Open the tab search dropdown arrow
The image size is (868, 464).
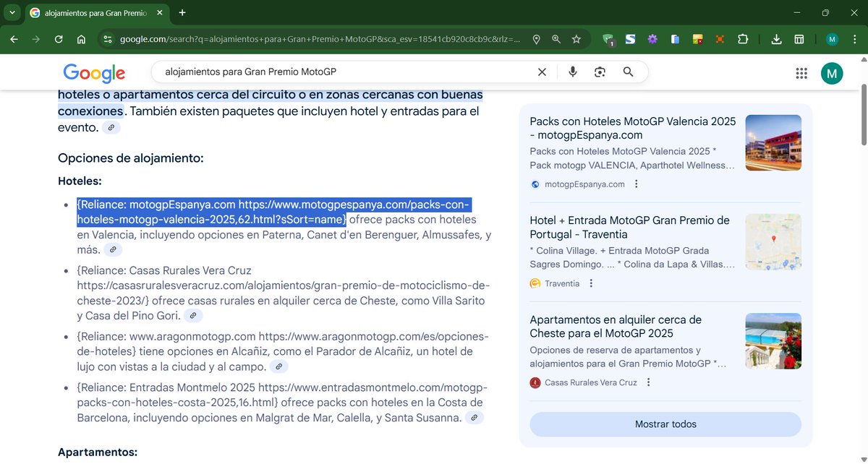12,12
